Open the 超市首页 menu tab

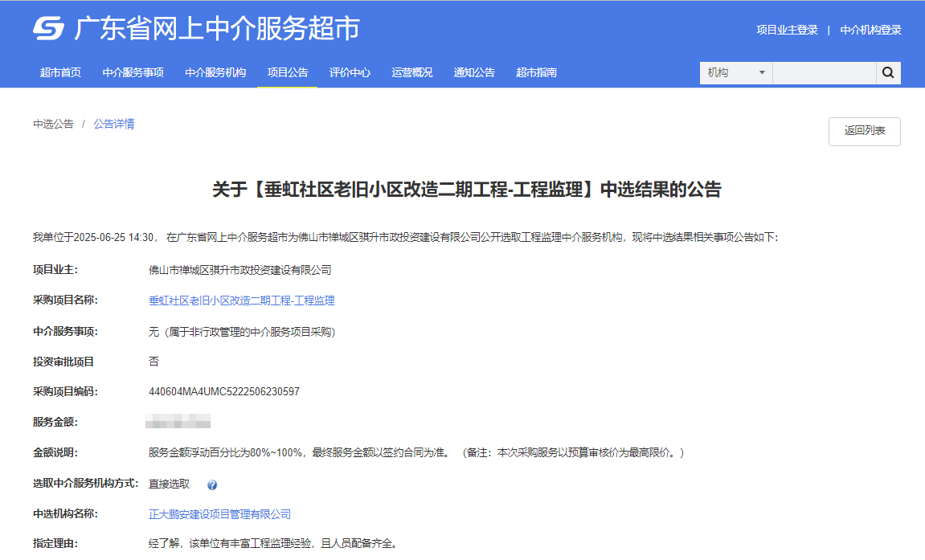click(x=61, y=72)
